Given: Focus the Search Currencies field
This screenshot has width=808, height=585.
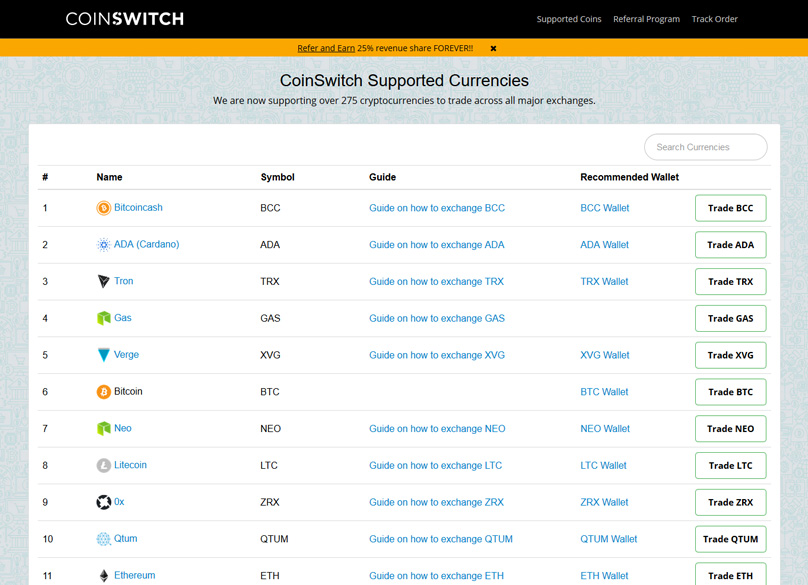Looking at the screenshot, I should [705, 147].
